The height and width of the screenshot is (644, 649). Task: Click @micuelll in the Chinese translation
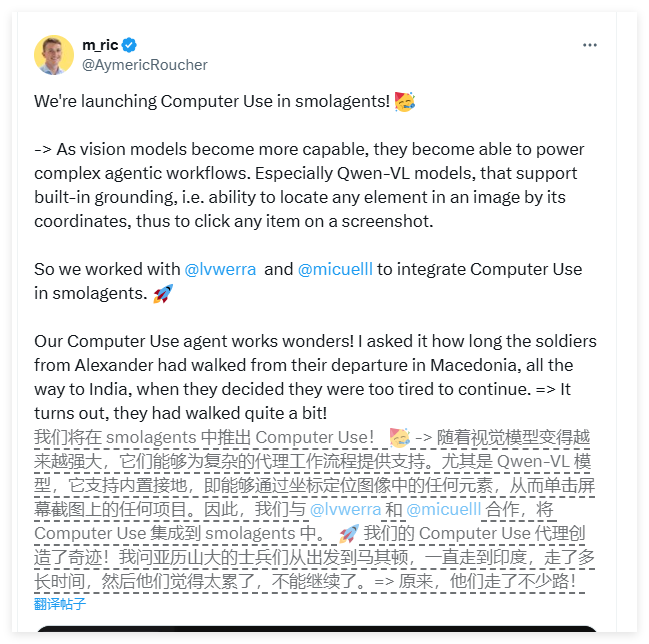pos(443,510)
